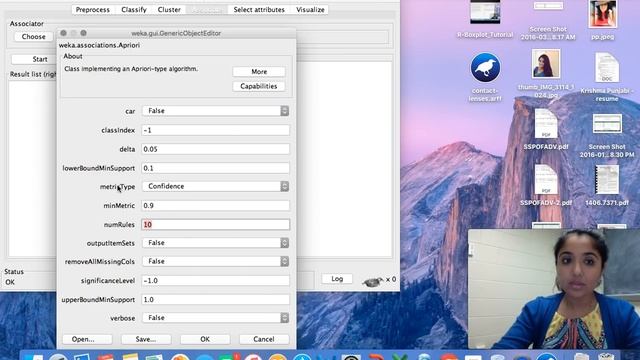
Task: Select the SSPOFADV-2.pdf desktop file
Action: [546, 180]
